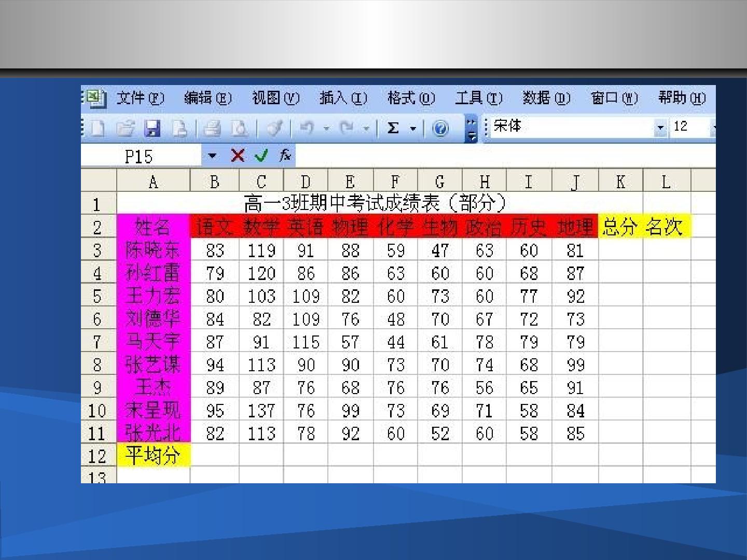Click the yellow 平均分 cell

pyautogui.click(x=154, y=455)
